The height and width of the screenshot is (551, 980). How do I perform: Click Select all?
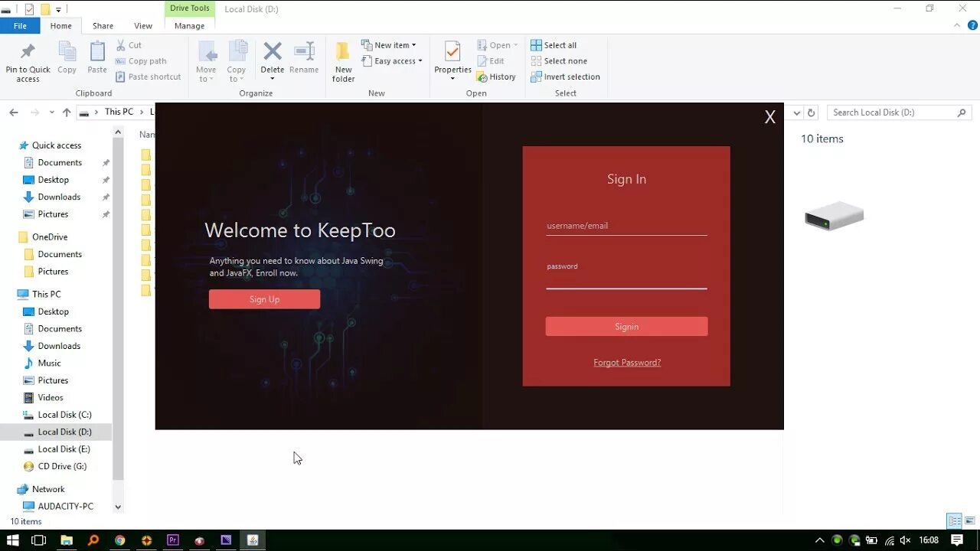coord(554,45)
